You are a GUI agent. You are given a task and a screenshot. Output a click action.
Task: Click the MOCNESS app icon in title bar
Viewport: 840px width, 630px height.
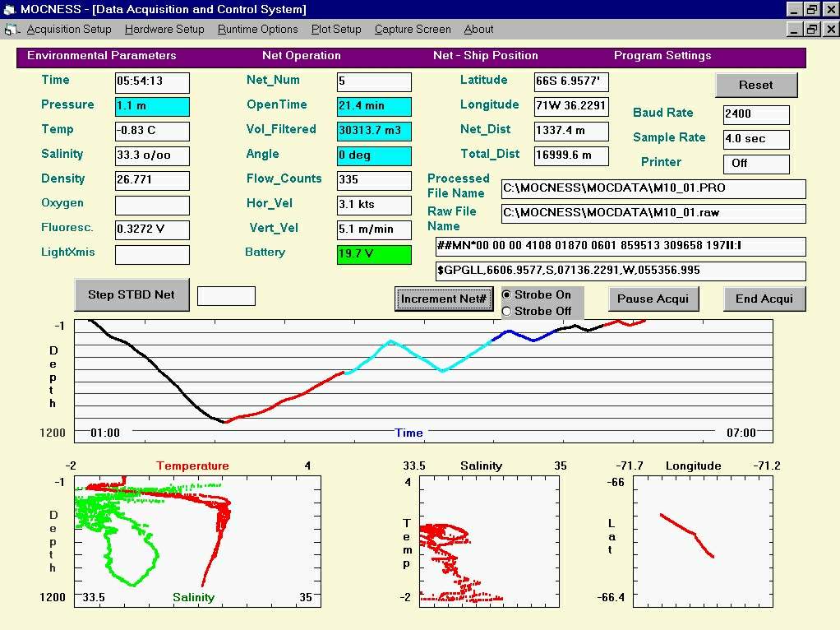click(9, 9)
